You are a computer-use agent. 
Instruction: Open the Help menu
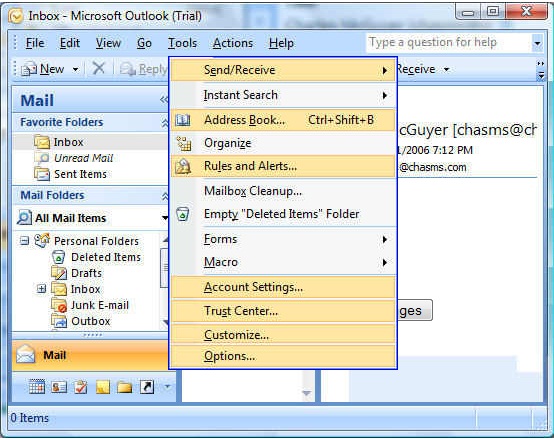[x=281, y=43]
